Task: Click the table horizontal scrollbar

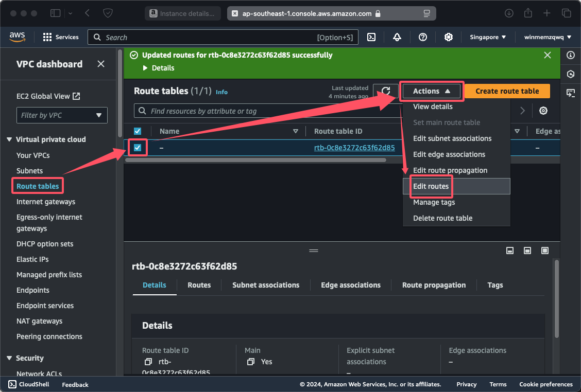Action: pyautogui.click(x=255, y=161)
